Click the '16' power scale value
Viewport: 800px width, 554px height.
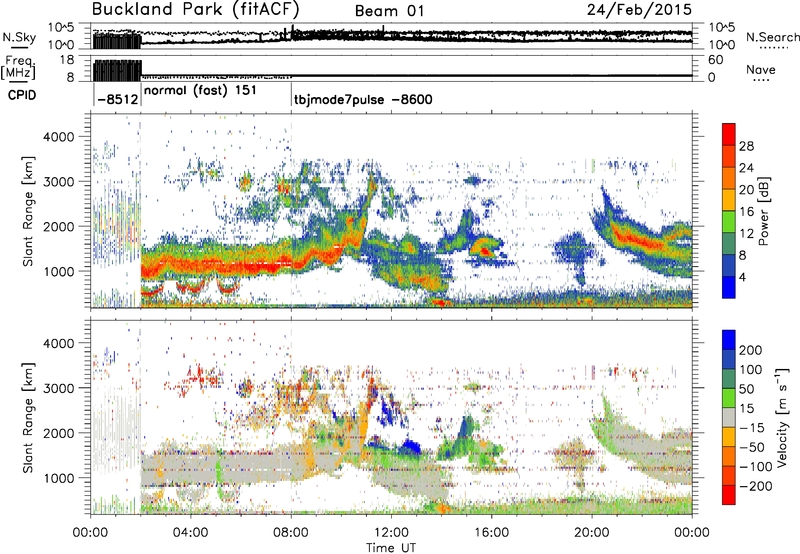point(746,212)
